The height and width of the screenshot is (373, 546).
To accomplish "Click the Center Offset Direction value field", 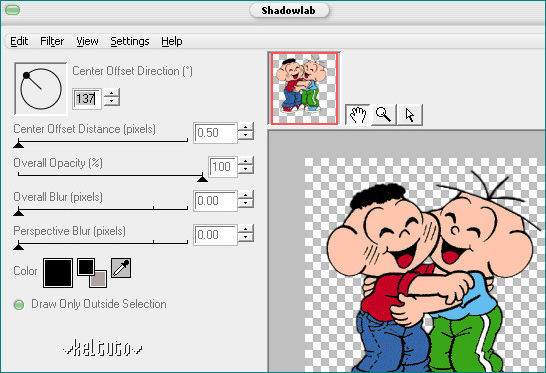I will tap(87, 99).
